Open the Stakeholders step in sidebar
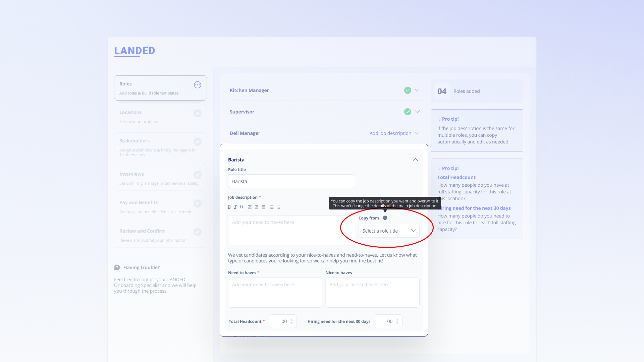 [x=160, y=147]
